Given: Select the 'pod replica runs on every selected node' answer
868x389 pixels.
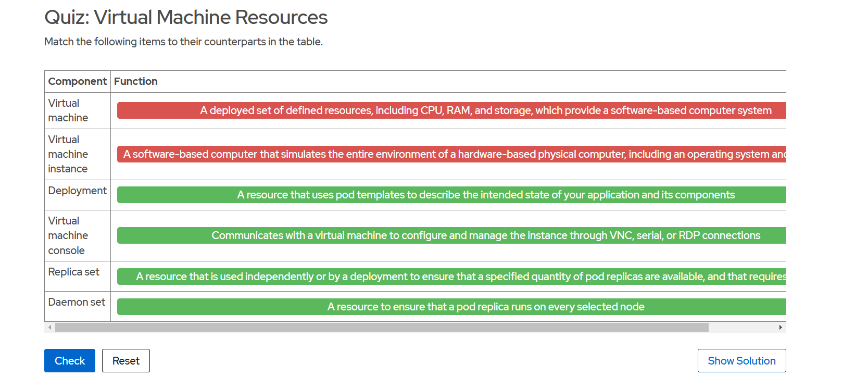Looking at the screenshot, I should [x=451, y=307].
